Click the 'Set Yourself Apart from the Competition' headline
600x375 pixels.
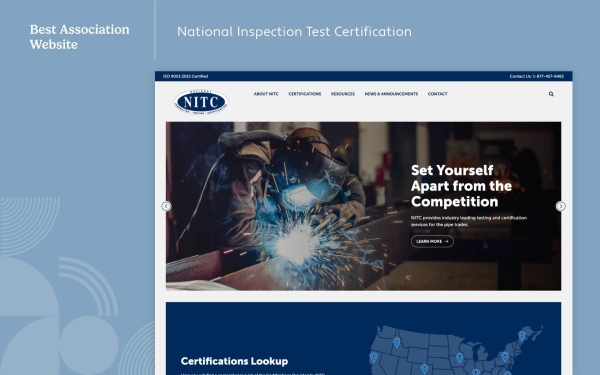tap(461, 186)
